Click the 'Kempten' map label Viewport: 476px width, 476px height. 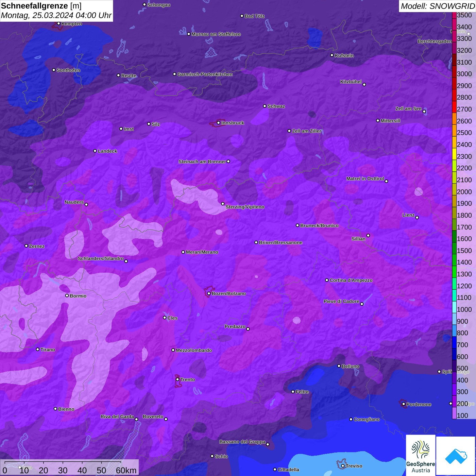point(72,24)
